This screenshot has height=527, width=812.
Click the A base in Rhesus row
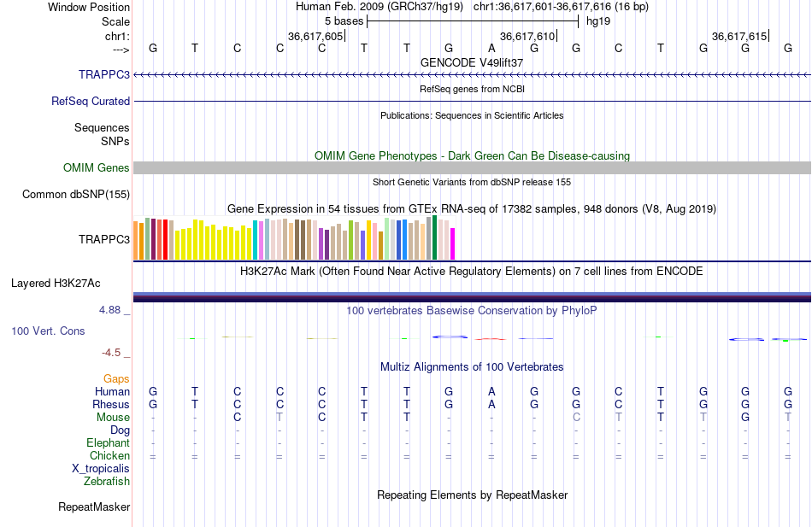[x=491, y=404]
